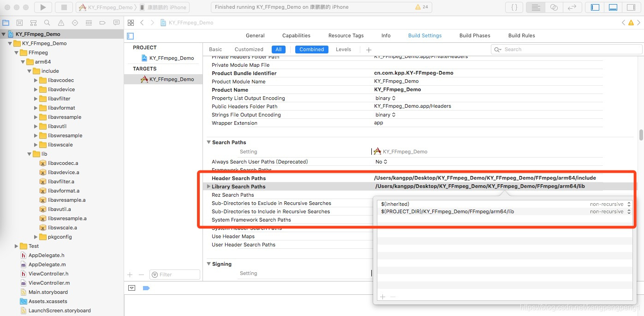Switch to Assistant editor
This screenshot has height=316, width=644.
pyautogui.click(x=554, y=7)
